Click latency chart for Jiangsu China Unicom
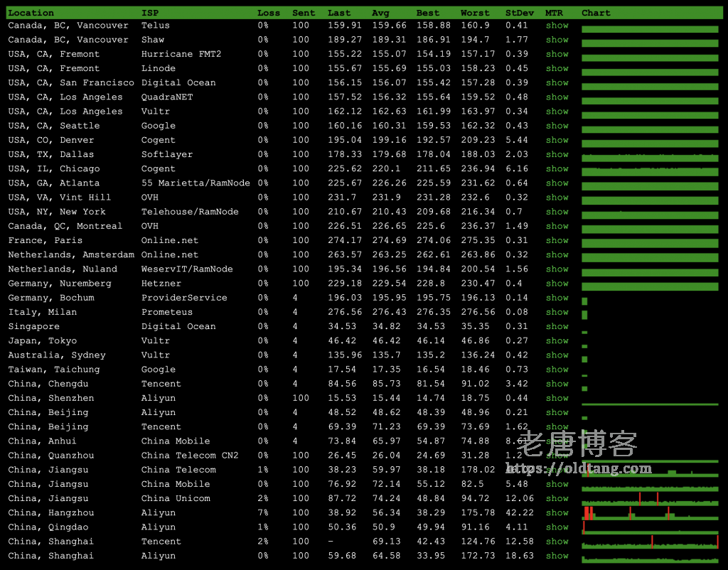Image resolution: width=728 pixels, height=570 pixels. [x=650, y=499]
